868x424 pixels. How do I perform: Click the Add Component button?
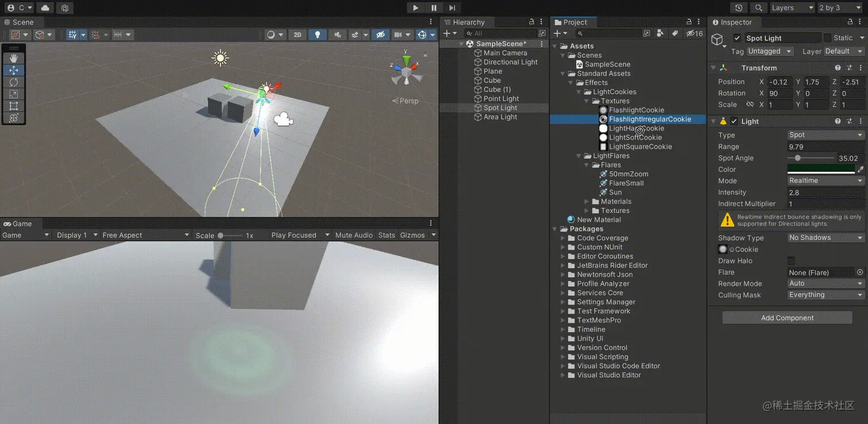786,318
